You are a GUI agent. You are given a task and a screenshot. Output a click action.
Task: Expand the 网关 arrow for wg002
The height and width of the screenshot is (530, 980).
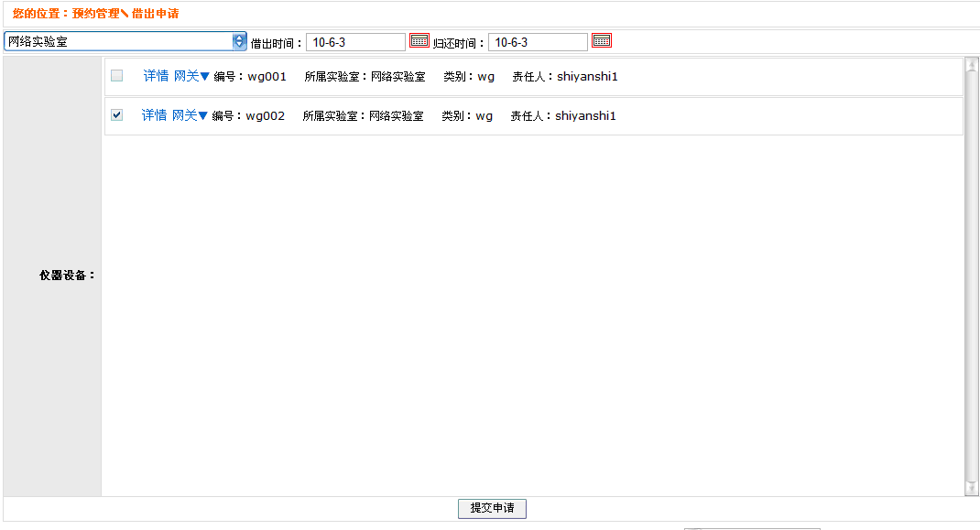(202, 116)
